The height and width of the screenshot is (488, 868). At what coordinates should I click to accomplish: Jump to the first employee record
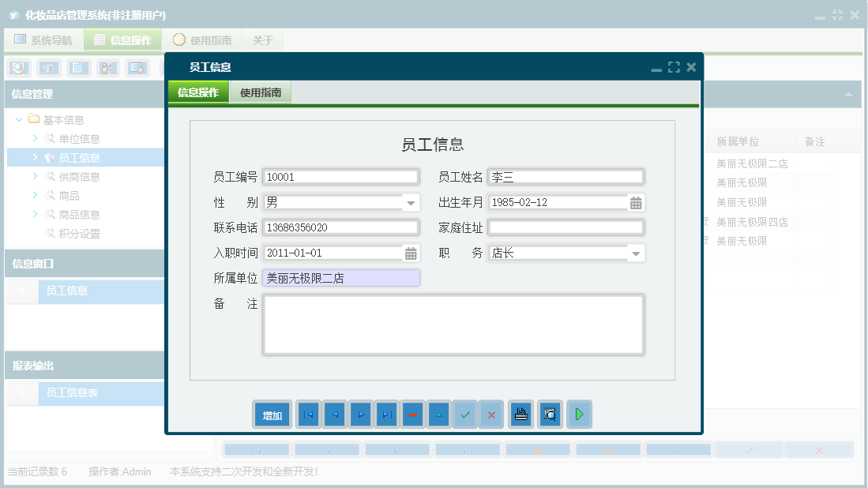tap(307, 414)
